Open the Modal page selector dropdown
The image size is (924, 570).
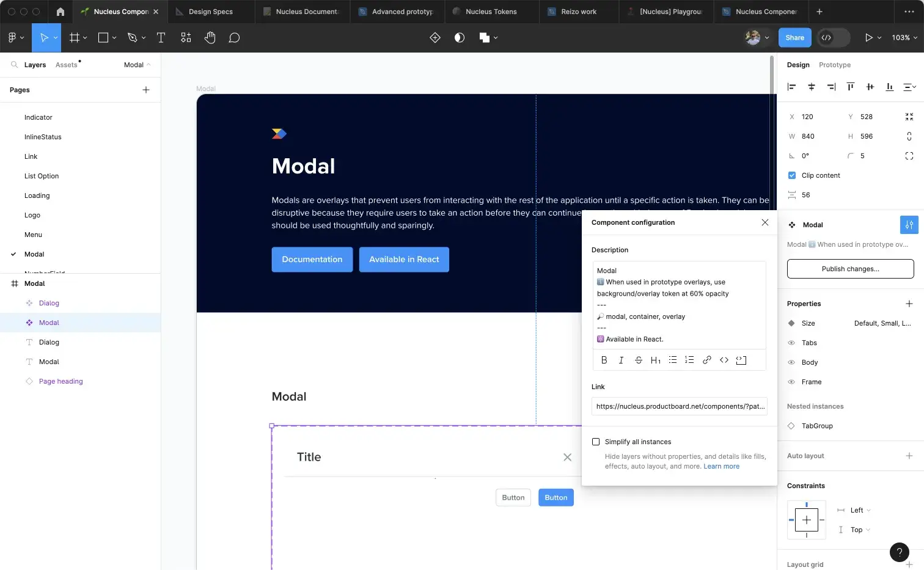coord(136,64)
